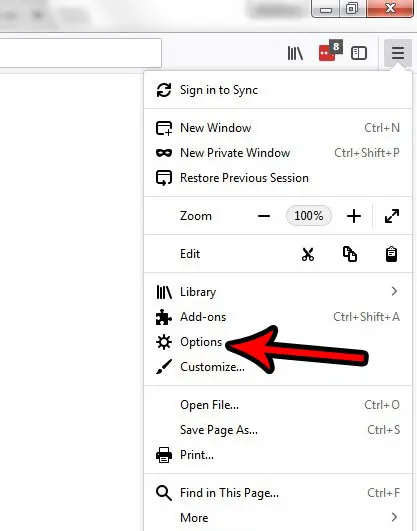This screenshot has height=531, width=417.
Task: Select Sign in to Sync
Action: pyautogui.click(x=278, y=90)
